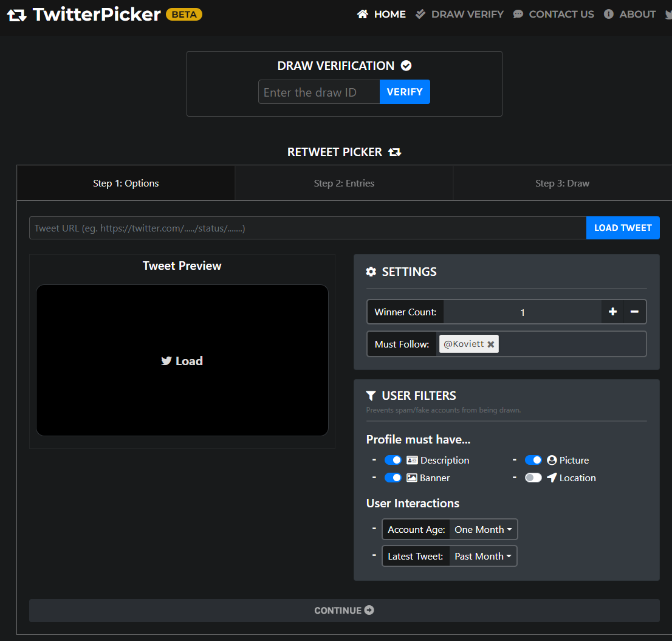Focus the Tweet URL input field
The height and width of the screenshot is (641, 672).
tap(307, 228)
